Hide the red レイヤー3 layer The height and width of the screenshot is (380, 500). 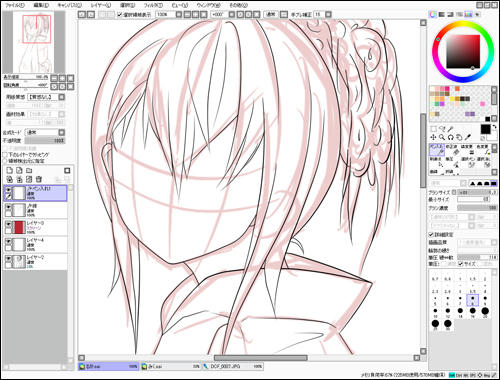click(8, 224)
